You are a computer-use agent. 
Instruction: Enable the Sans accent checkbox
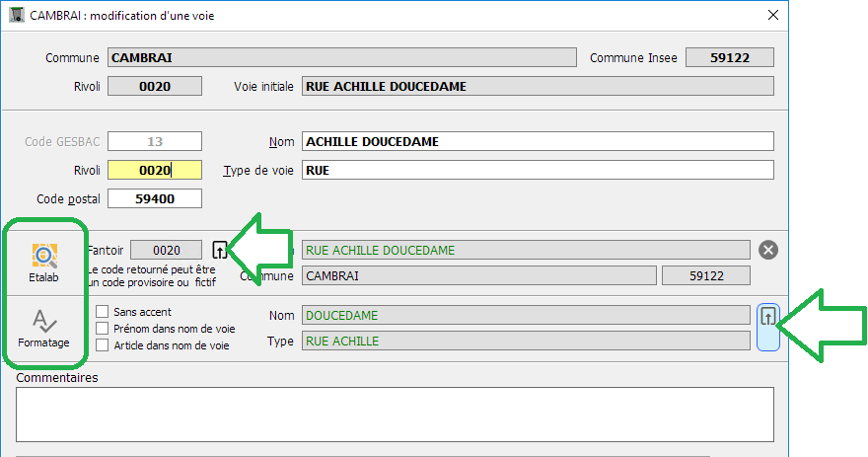coord(103,312)
